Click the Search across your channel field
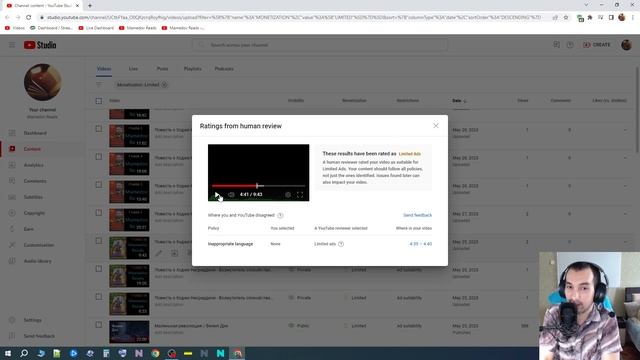 [320, 45]
